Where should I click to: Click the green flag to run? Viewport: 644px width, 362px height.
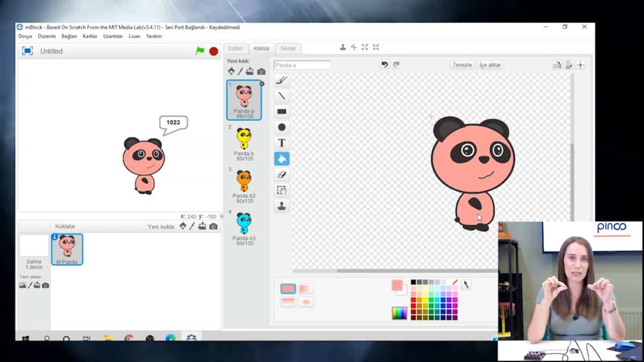coord(200,51)
